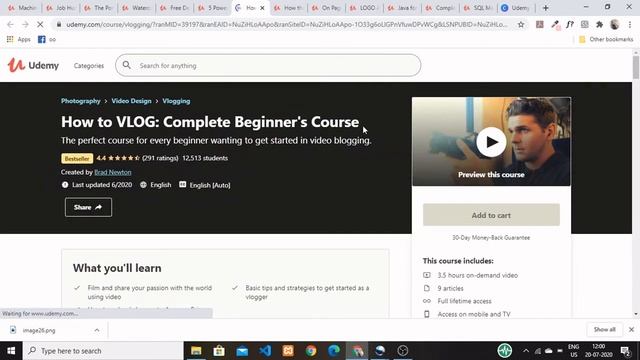
Task: Click the Bestseller badge
Action: click(x=77, y=158)
